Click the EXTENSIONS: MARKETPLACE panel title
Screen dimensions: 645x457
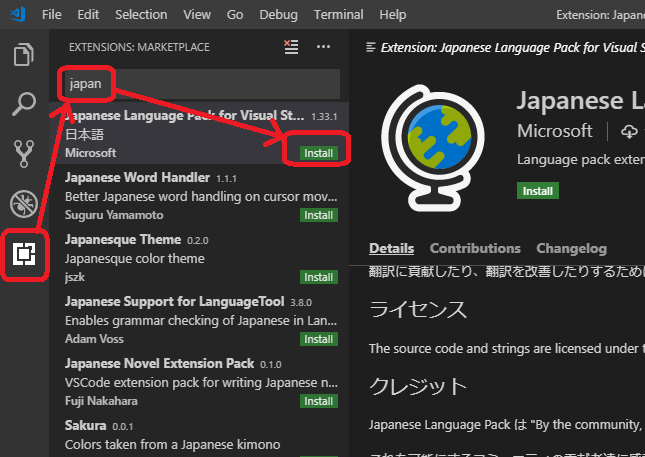[x=139, y=47]
